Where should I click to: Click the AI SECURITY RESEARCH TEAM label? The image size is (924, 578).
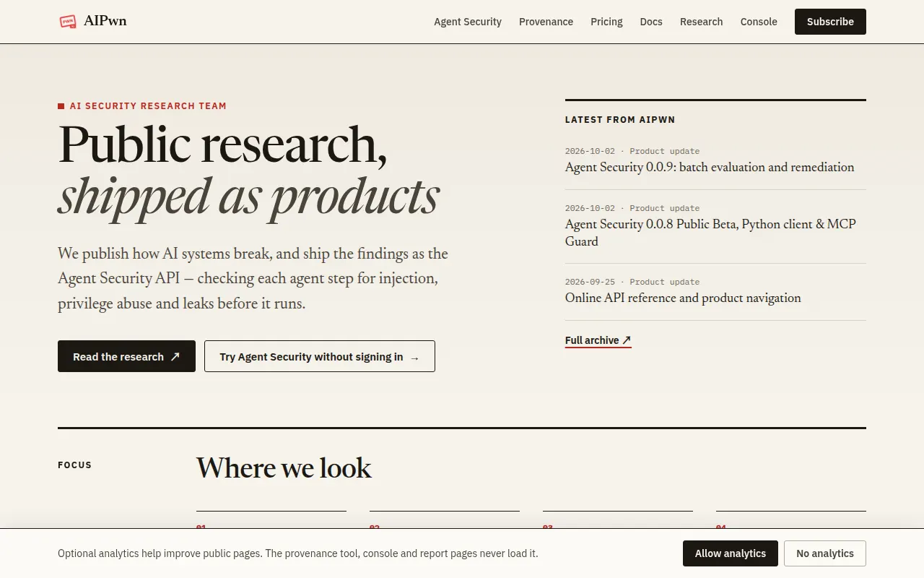pyautogui.click(x=148, y=105)
